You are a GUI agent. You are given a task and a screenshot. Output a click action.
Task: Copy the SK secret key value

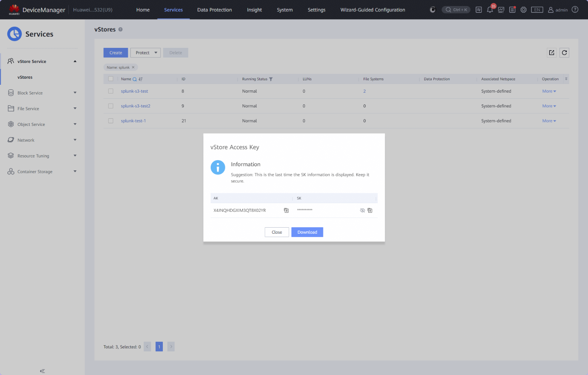click(370, 210)
